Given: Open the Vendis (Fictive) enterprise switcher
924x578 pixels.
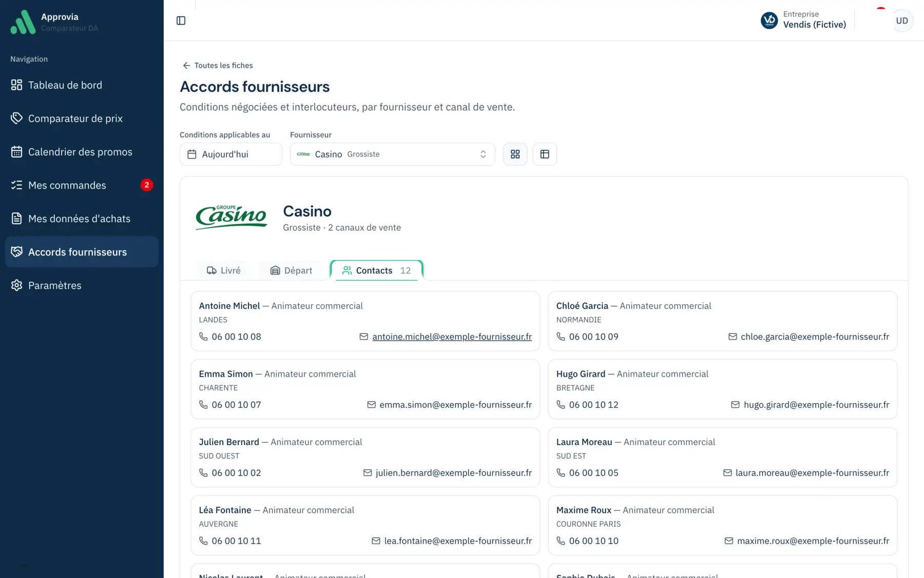Looking at the screenshot, I should (x=803, y=20).
